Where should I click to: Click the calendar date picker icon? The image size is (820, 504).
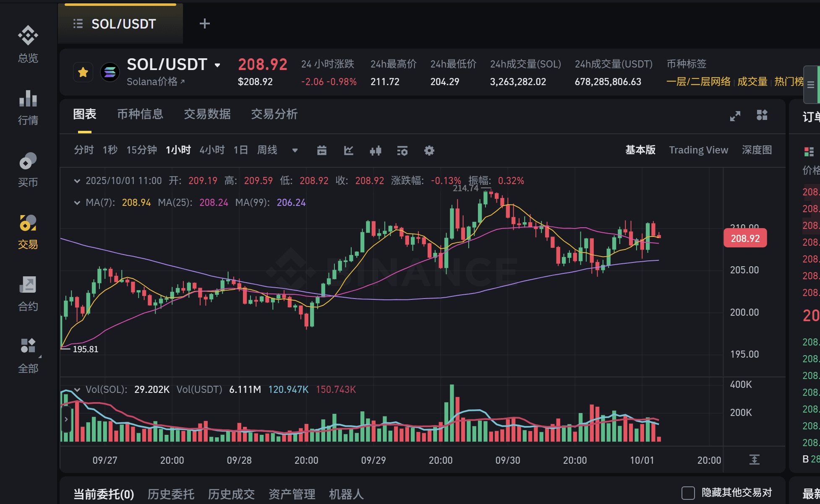click(x=322, y=151)
